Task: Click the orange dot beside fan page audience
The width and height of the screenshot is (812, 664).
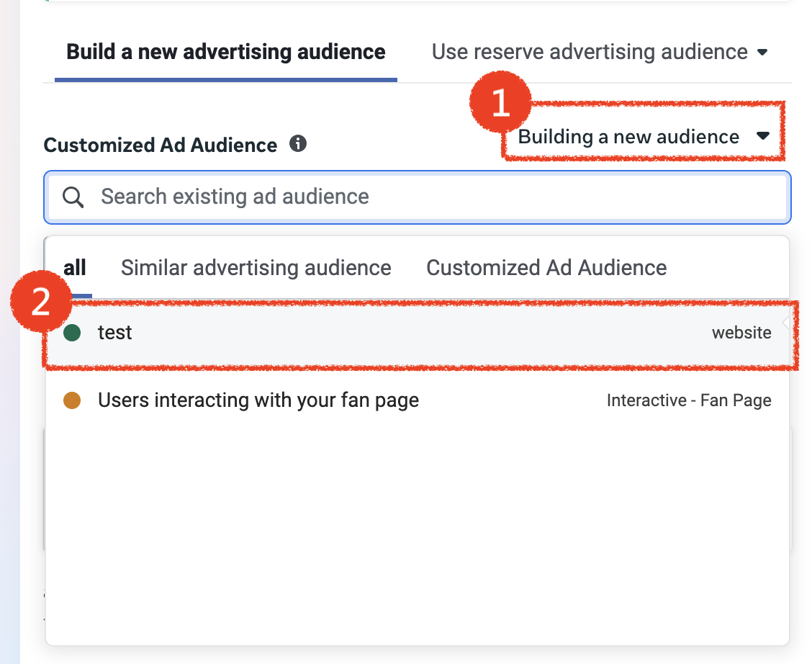Action: tap(72, 401)
